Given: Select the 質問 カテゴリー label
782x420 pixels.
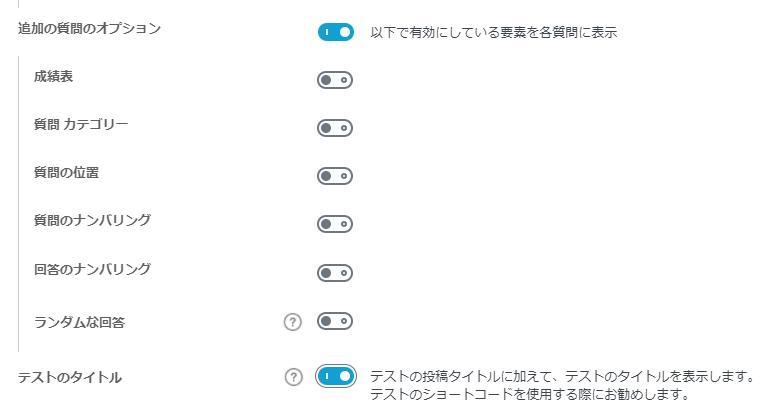Looking at the screenshot, I should 81,124.
